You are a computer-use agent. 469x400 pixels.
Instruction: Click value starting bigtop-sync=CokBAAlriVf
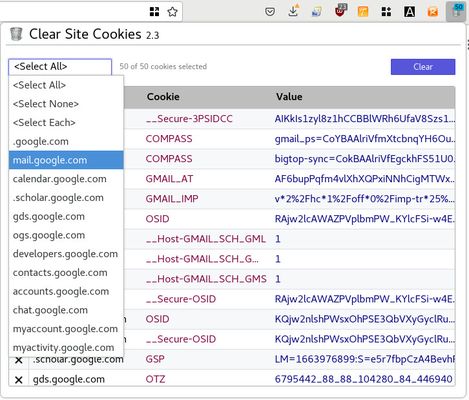[x=365, y=159]
